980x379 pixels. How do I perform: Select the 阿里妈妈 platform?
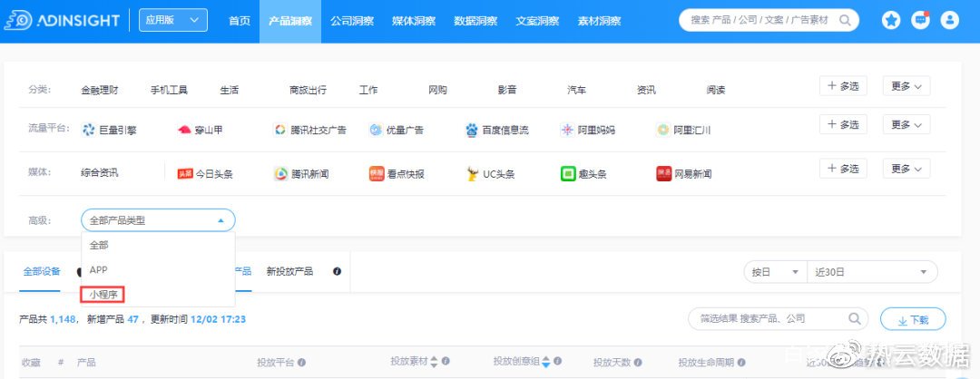tap(588, 131)
